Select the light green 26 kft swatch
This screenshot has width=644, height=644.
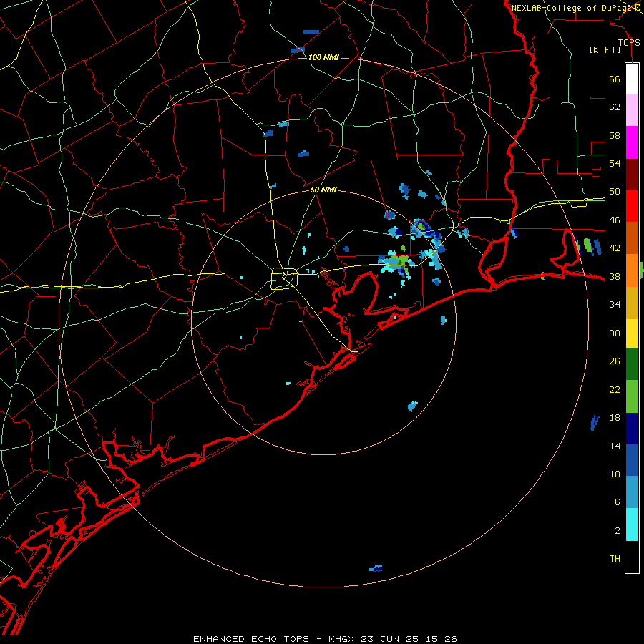[x=632, y=396]
